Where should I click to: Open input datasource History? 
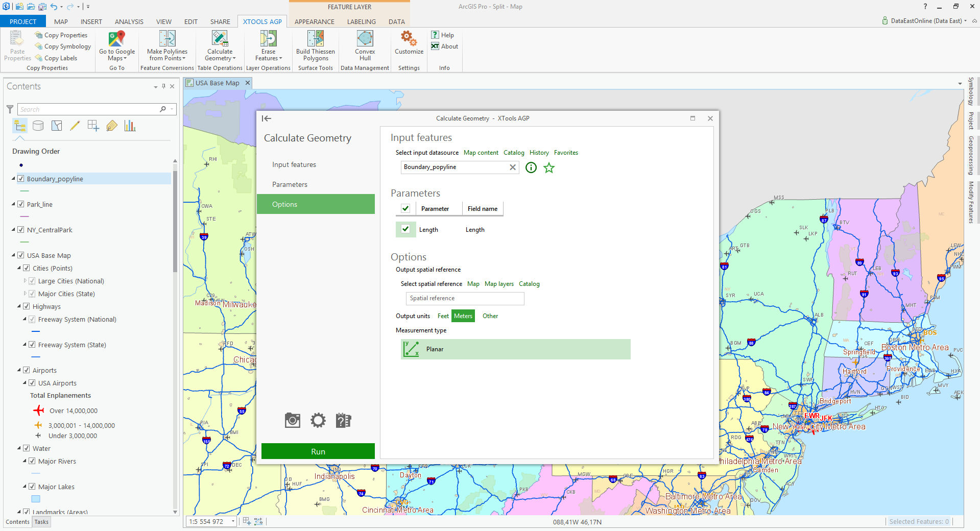pos(539,153)
